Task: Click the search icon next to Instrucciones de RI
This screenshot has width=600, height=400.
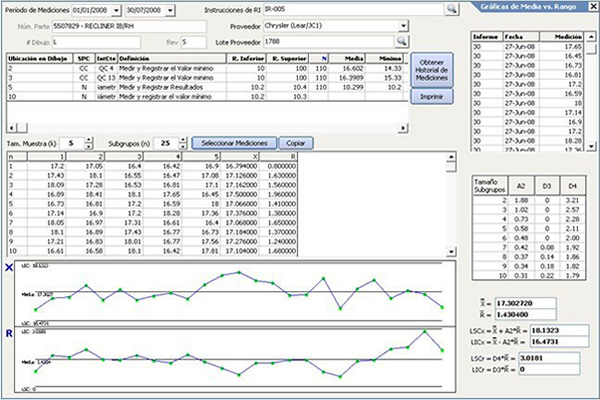Action: point(451,8)
